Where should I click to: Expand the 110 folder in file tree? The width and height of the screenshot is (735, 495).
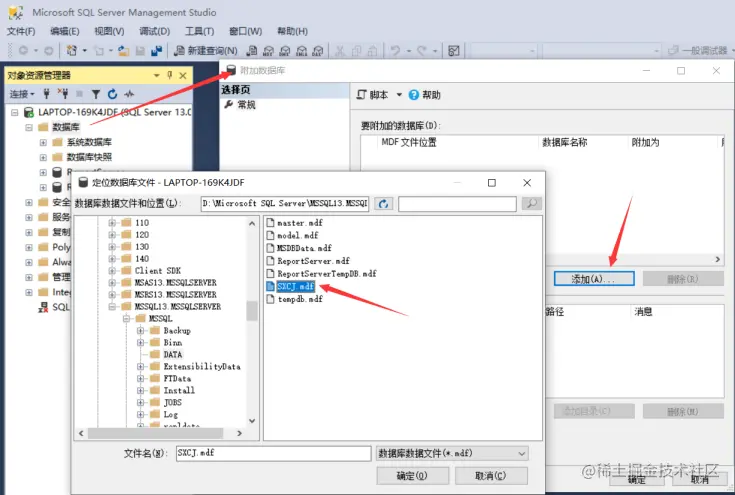click(112, 223)
